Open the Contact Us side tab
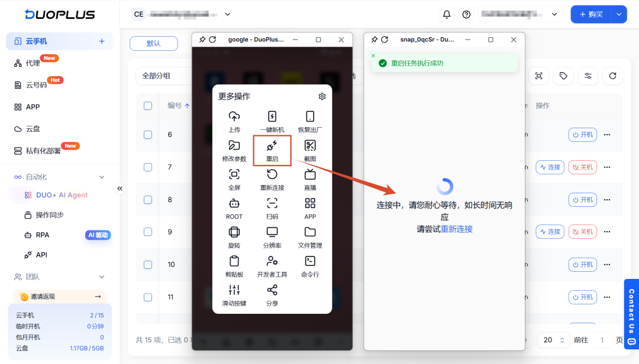639x364 pixels. [x=631, y=313]
